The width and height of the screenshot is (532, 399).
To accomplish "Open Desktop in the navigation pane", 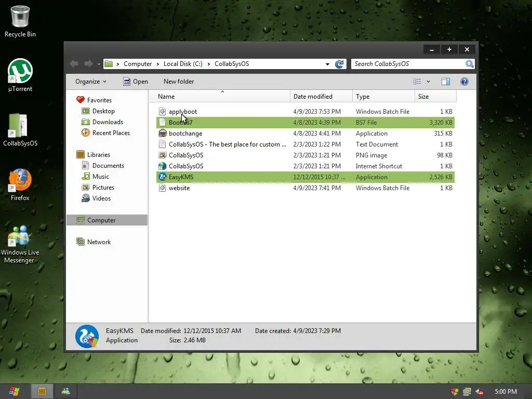I will 103,111.
